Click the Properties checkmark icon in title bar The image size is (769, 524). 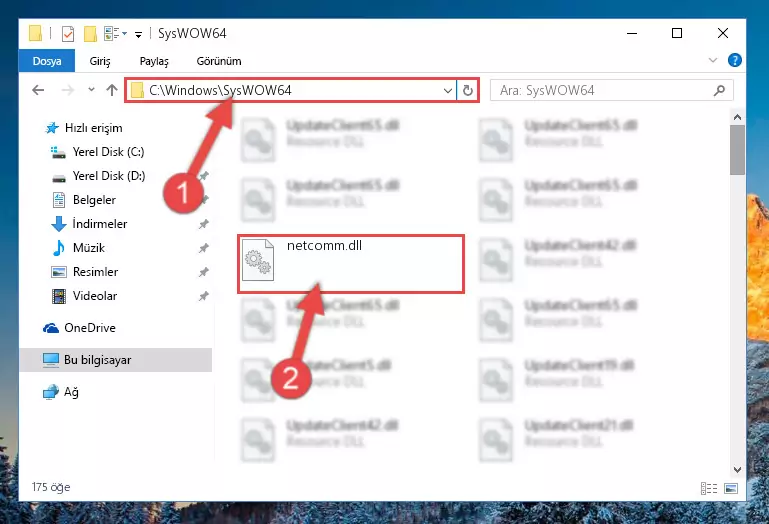tap(68, 34)
